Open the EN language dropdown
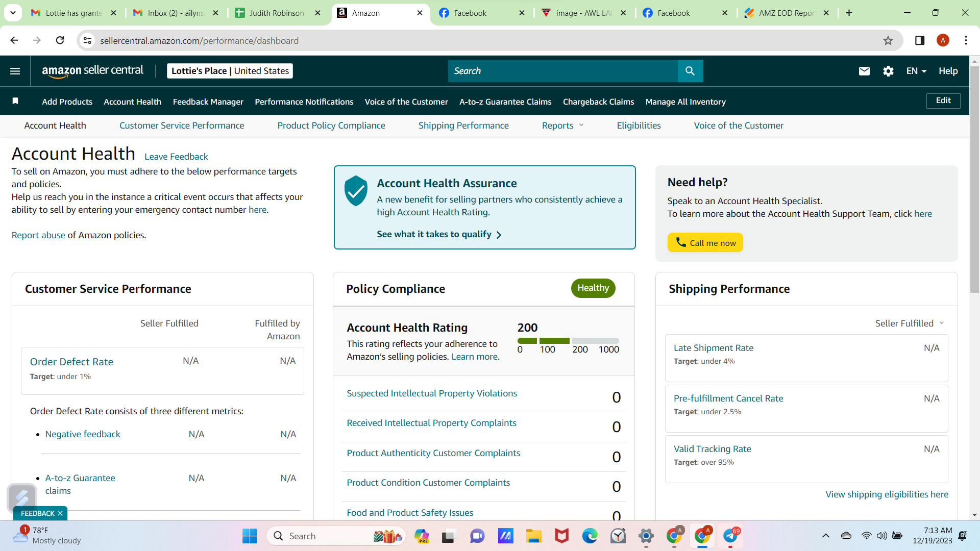This screenshot has height=551, width=980. pos(916,71)
